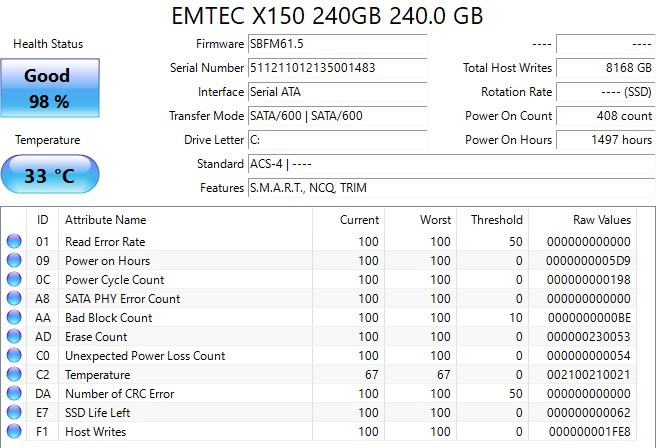Viewport: 661px width, 448px height.
Task: Click the Standard field ACS-4
Action: 451,164
